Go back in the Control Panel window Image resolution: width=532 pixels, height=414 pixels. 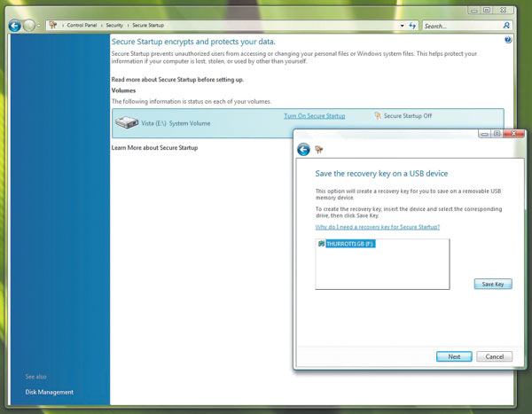click(x=14, y=26)
